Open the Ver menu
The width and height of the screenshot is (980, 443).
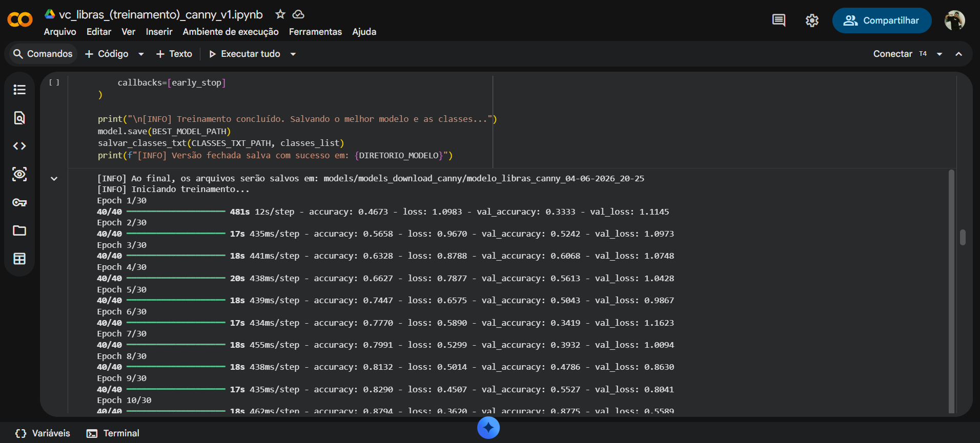tap(128, 32)
